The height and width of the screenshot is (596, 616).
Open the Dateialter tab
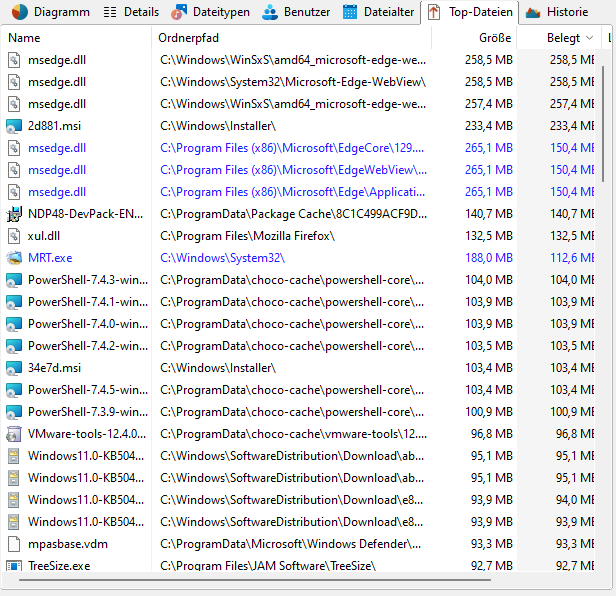(378, 12)
